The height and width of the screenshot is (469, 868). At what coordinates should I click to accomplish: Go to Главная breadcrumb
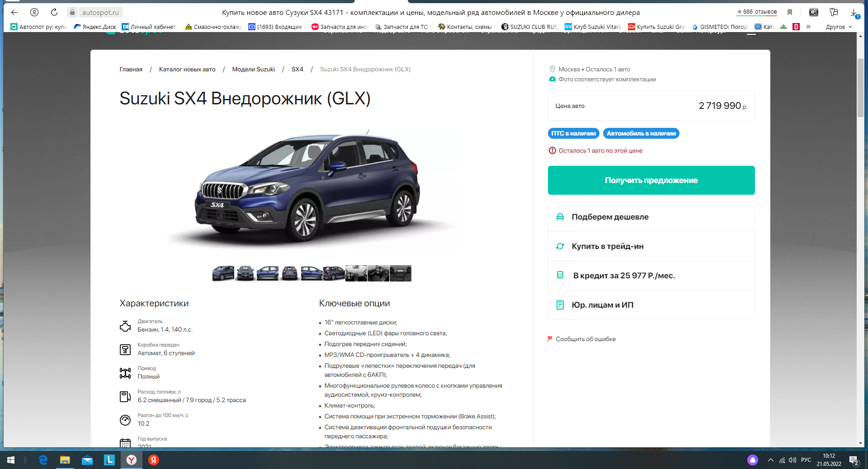(131, 69)
